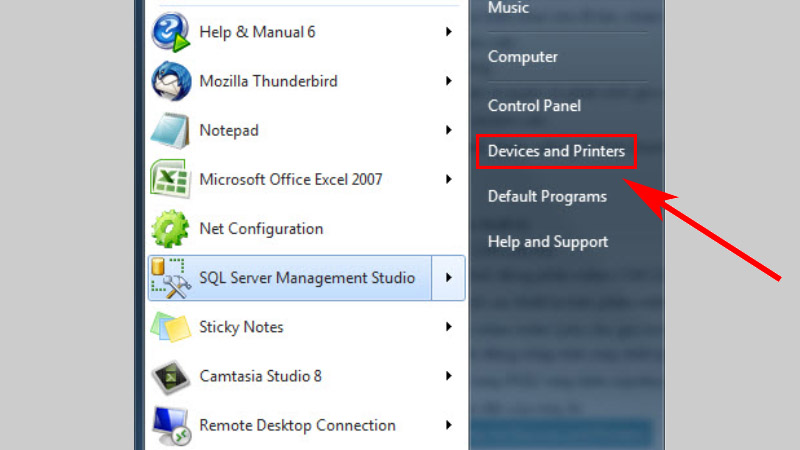Image resolution: width=800 pixels, height=450 pixels.
Task: Expand the SQL Server Management Studio arrow
Action: [449, 277]
